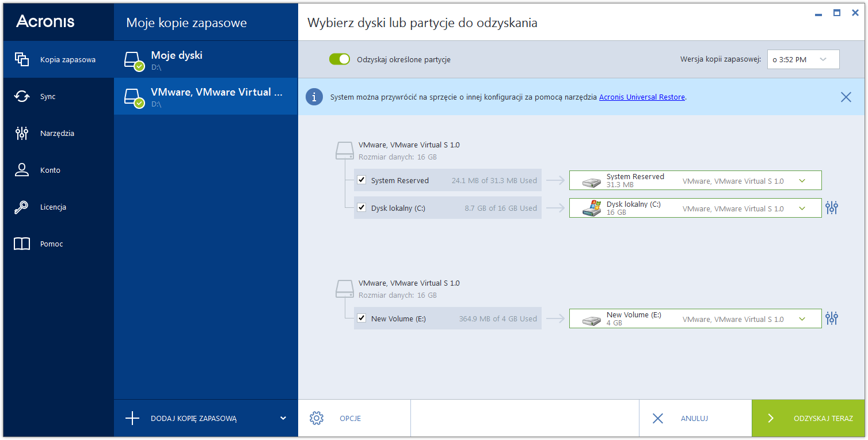868x440 pixels.
Task: Select the VMware, VMware Virtual backup entry
Action: pyautogui.click(x=205, y=96)
